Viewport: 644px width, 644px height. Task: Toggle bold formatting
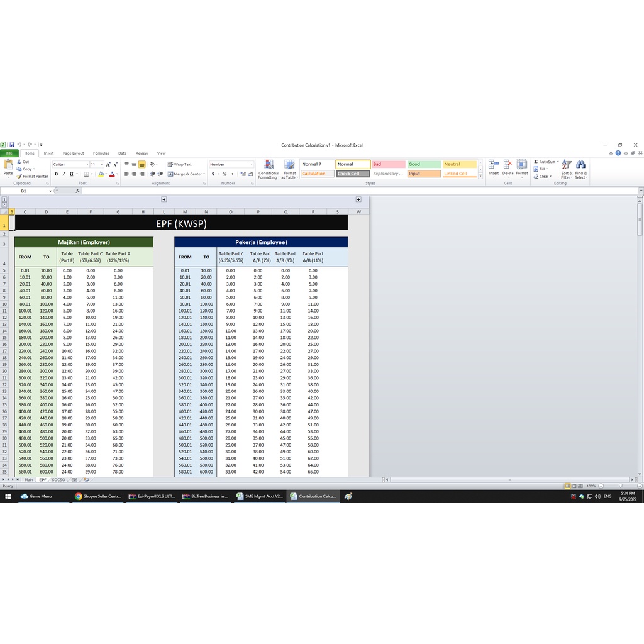[x=56, y=174]
